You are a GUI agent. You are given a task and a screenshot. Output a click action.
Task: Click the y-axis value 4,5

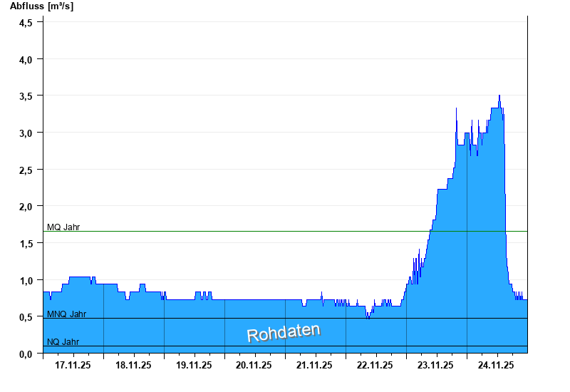coord(26,23)
